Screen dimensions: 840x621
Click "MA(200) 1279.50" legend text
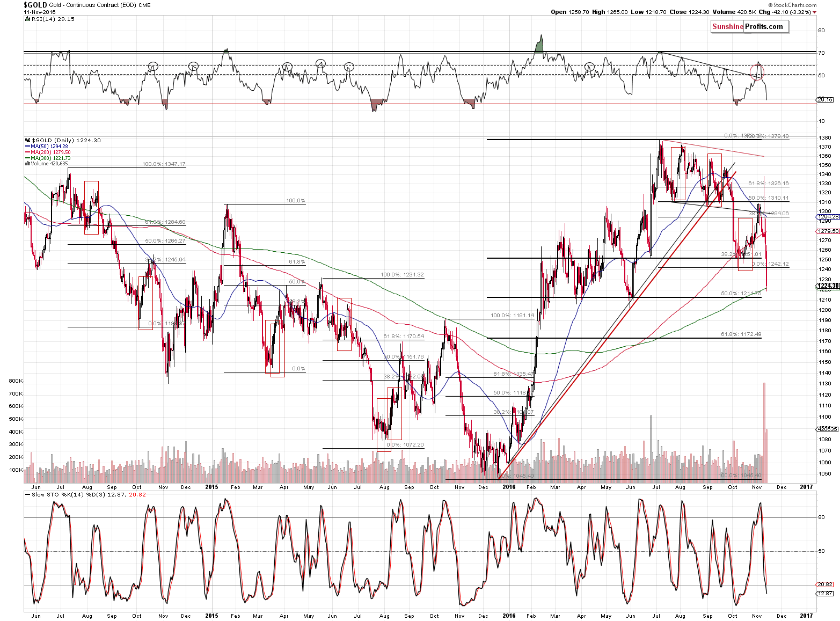51,152
